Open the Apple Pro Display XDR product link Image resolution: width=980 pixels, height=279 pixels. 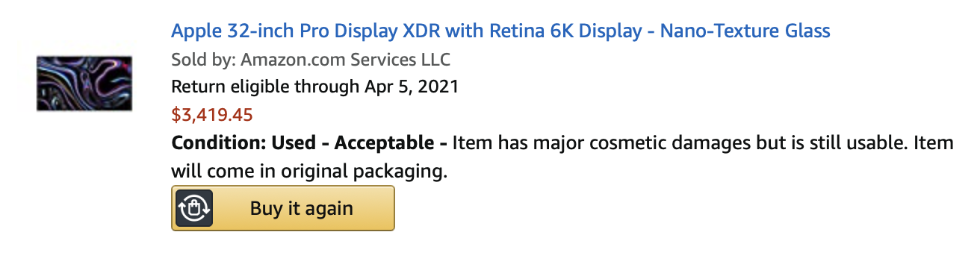pos(500,31)
